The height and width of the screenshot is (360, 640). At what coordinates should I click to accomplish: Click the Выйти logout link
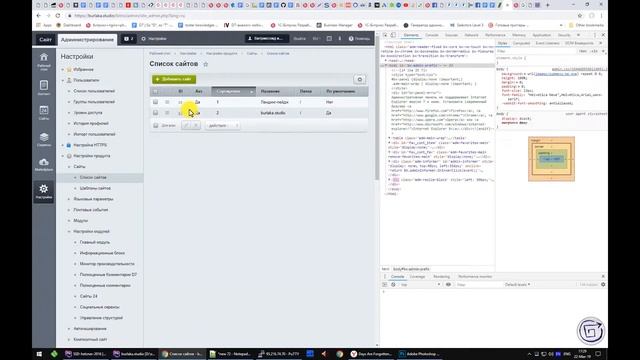(299, 39)
